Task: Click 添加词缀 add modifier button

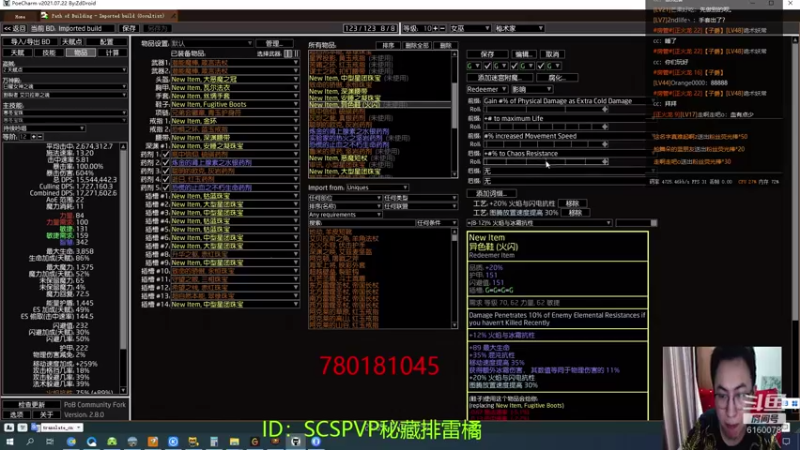Action: pos(491,194)
